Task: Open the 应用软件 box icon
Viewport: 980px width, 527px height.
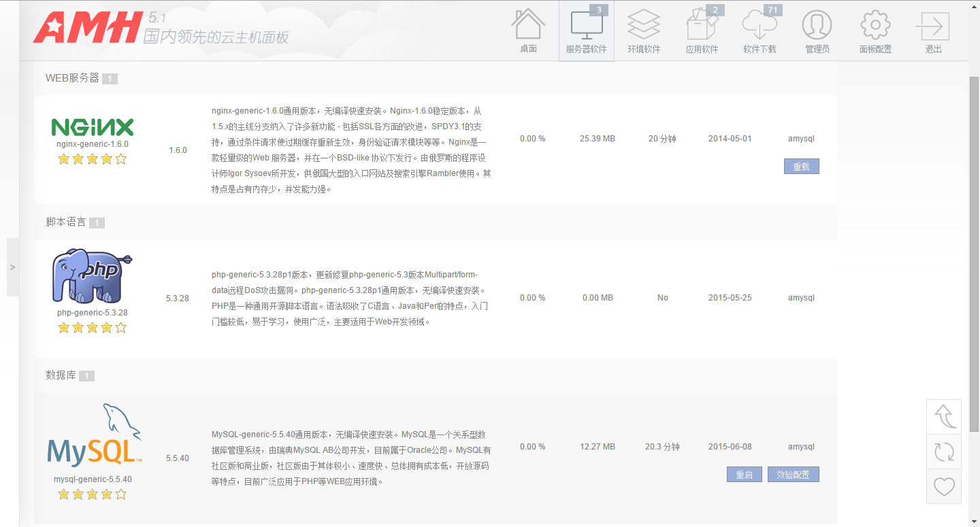Action: pyautogui.click(x=702, y=26)
